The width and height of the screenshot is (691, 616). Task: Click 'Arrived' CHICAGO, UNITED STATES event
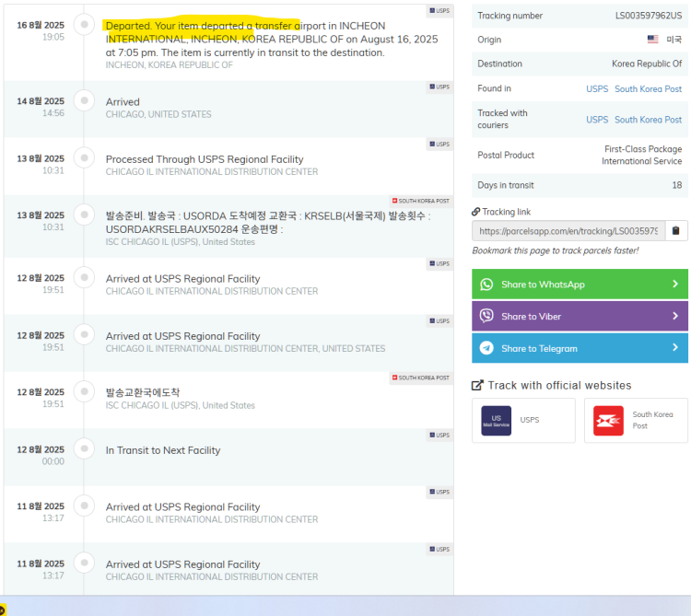pyautogui.click(x=123, y=102)
